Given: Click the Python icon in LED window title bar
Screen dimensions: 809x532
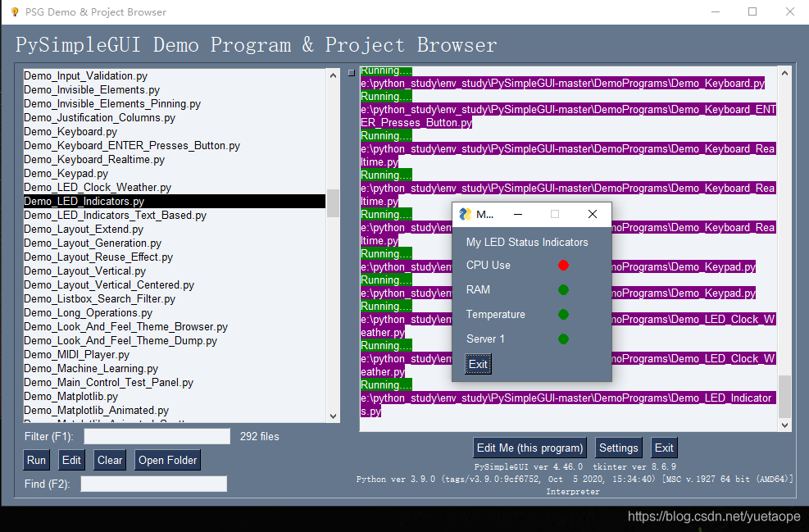Looking at the screenshot, I should tap(466, 214).
